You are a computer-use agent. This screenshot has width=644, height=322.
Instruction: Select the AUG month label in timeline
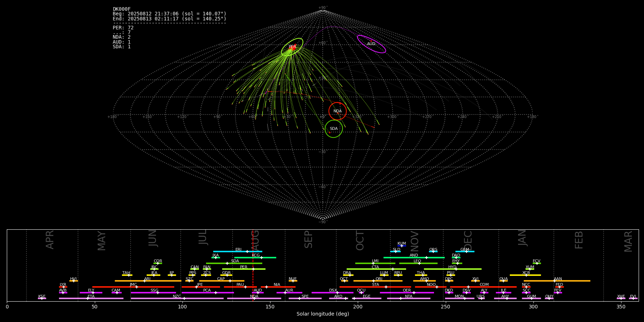pos(255,240)
